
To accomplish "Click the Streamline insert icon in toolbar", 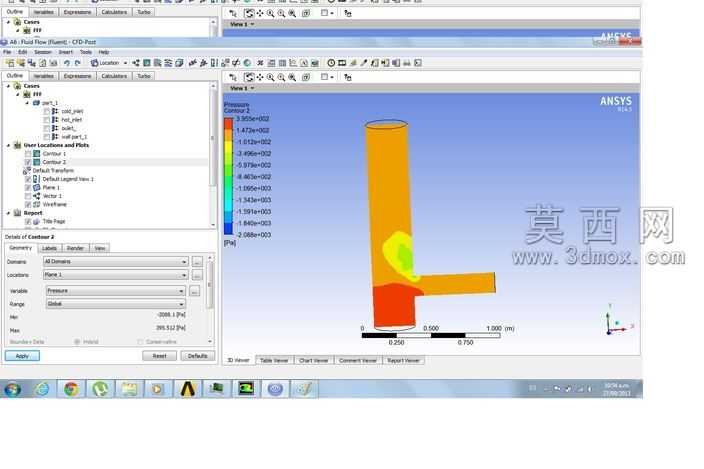I will tap(158, 63).
